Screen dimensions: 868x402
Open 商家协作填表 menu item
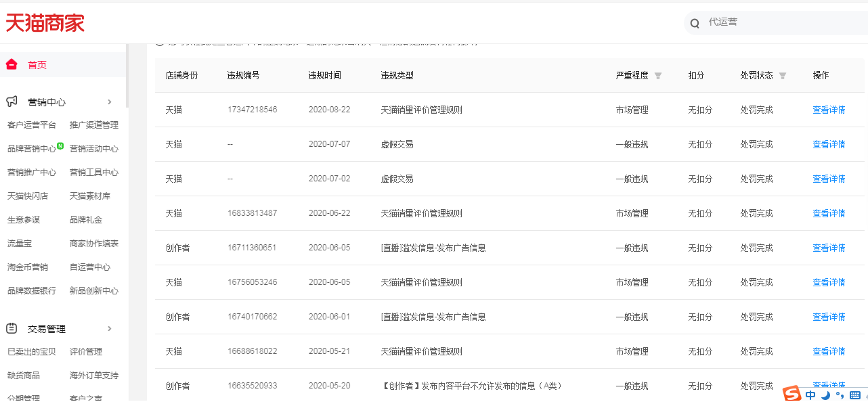coord(94,244)
